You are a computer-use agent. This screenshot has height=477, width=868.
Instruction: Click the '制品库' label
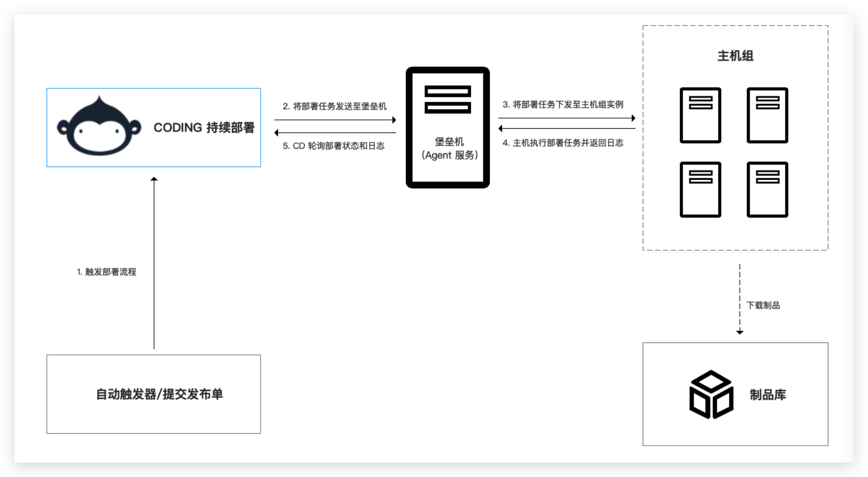click(x=768, y=395)
